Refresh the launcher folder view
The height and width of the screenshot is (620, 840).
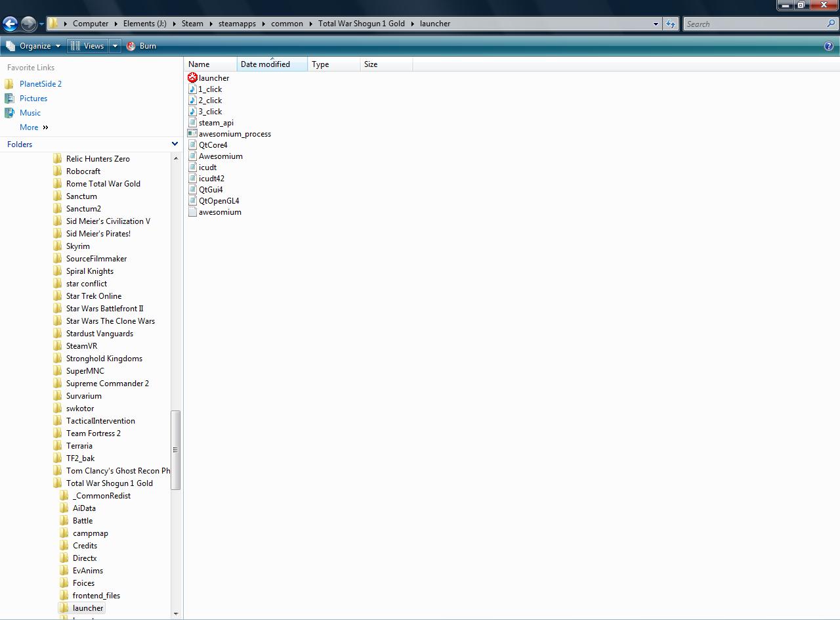(671, 24)
